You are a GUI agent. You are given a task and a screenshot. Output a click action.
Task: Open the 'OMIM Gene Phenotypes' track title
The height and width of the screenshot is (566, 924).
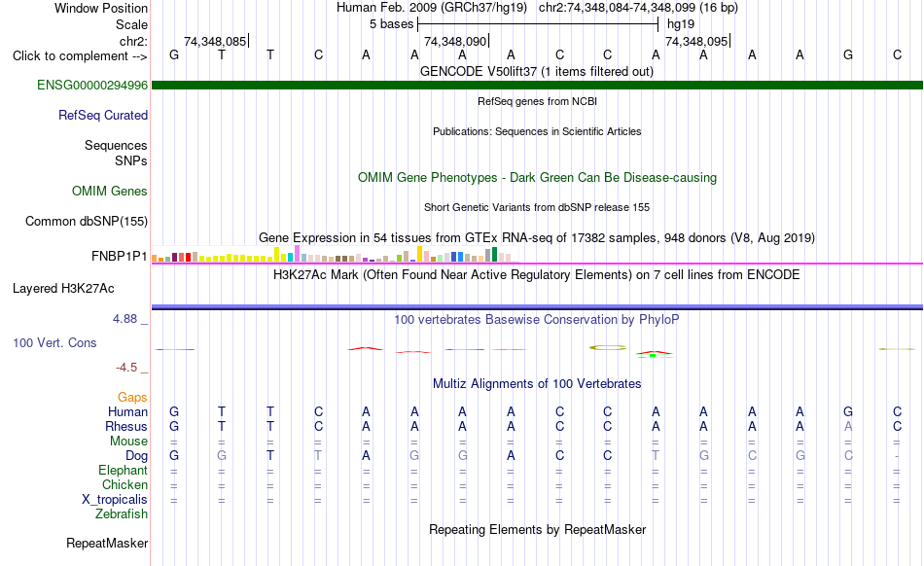(537, 178)
